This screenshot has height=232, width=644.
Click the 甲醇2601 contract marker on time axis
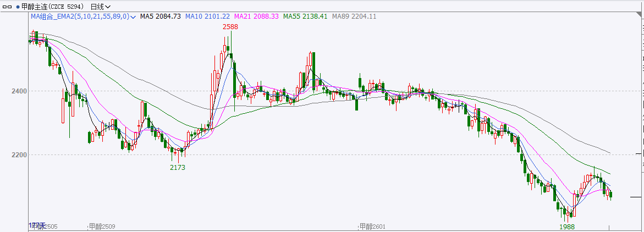(x=372, y=226)
